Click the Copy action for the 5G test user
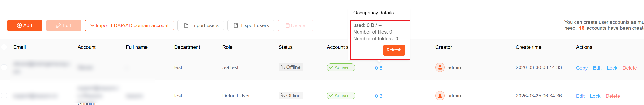Viewport: 644px width, 105px height. 581,68
